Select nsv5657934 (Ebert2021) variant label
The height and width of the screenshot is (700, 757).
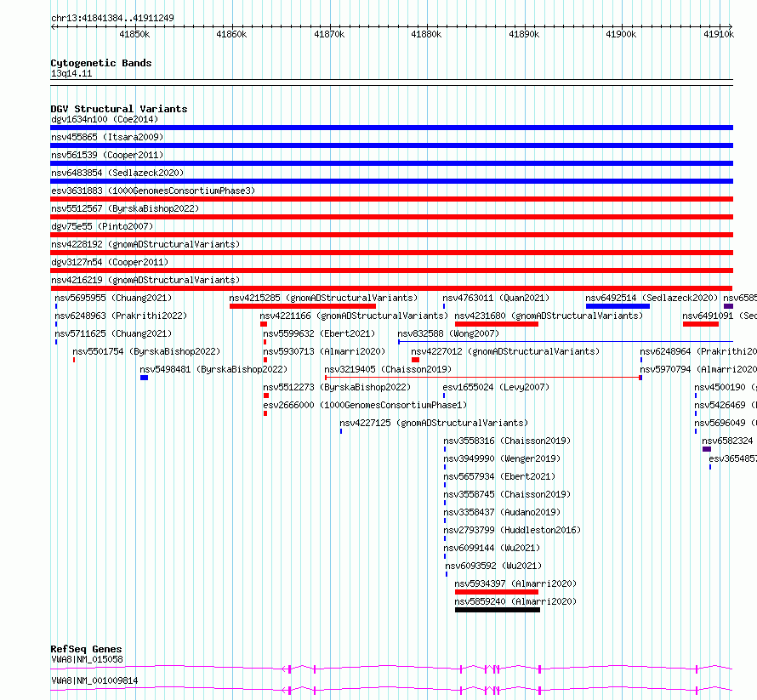[x=499, y=476]
